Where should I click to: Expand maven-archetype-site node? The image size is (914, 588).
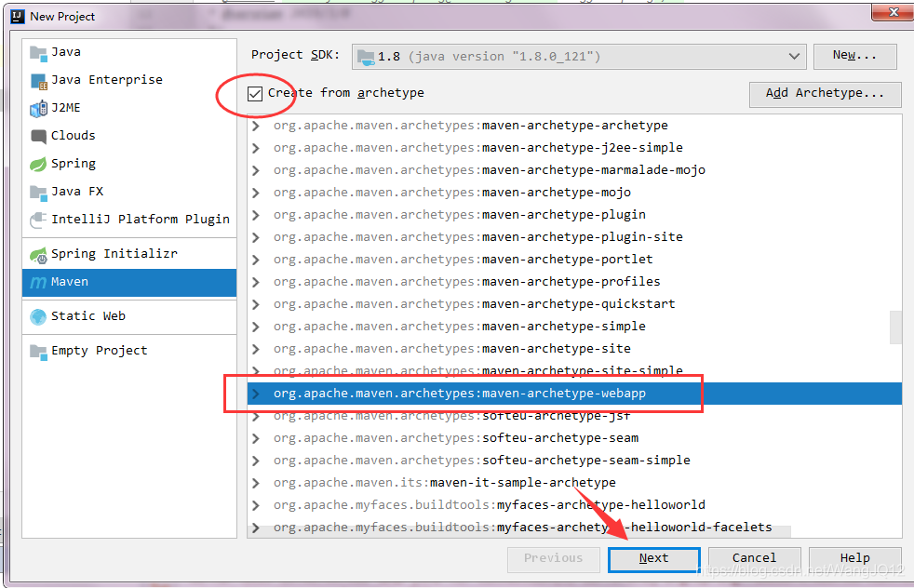(255, 349)
